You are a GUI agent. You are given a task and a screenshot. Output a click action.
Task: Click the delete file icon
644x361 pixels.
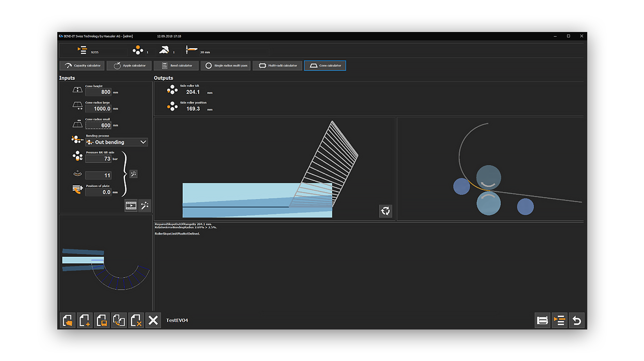136,320
